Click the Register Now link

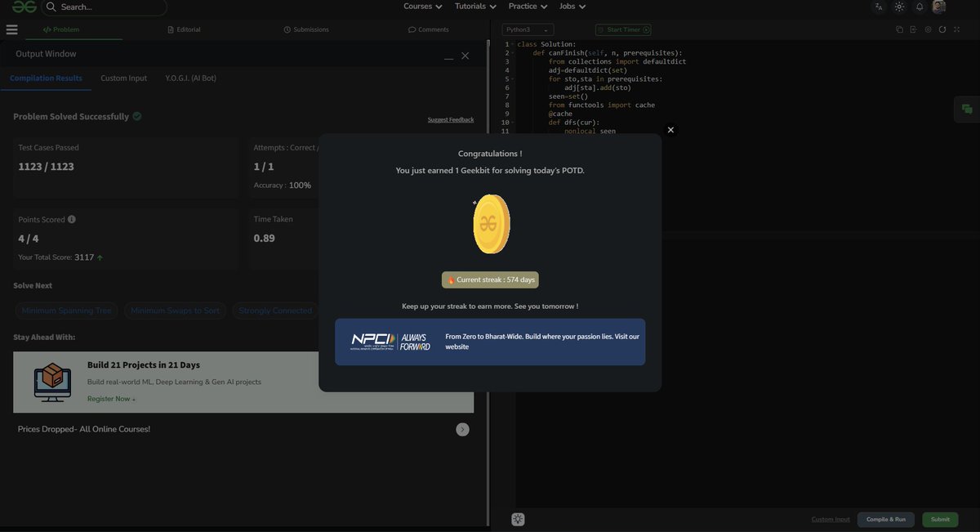(x=111, y=399)
